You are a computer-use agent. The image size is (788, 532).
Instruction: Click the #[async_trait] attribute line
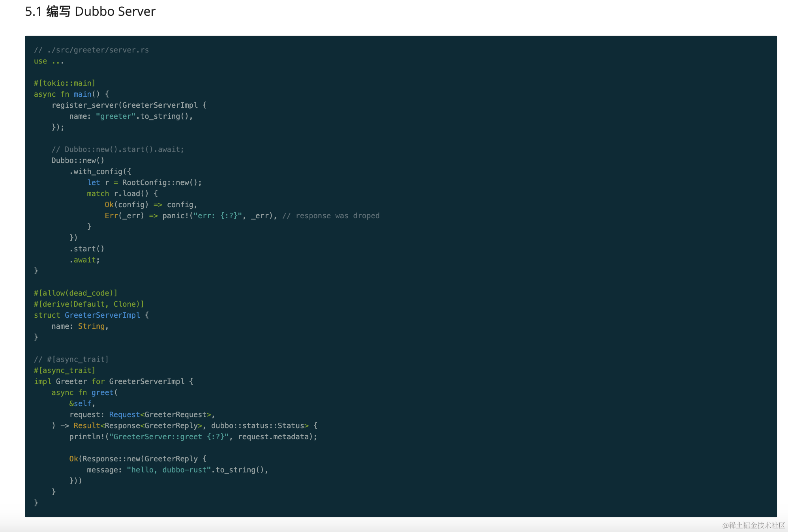[64, 370]
